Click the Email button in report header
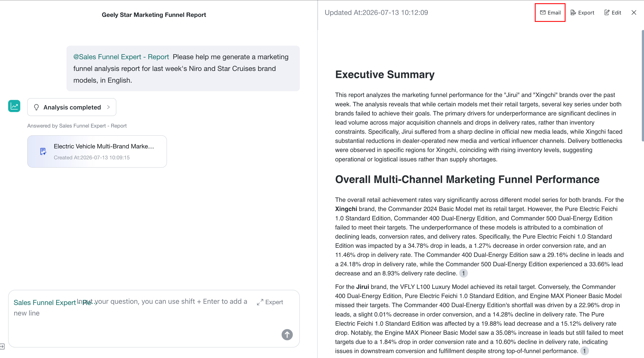Image resolution: width=644 pixels, height=358 pixels. 550,13
